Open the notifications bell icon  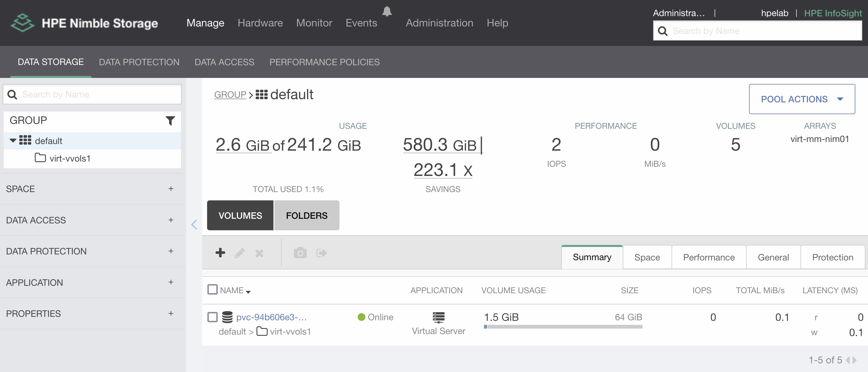tap(387, 11)
